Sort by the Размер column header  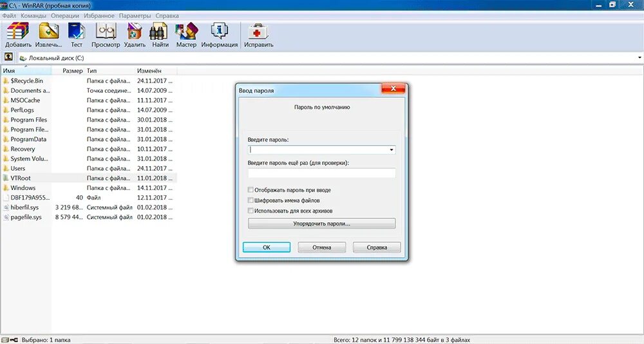68,71
